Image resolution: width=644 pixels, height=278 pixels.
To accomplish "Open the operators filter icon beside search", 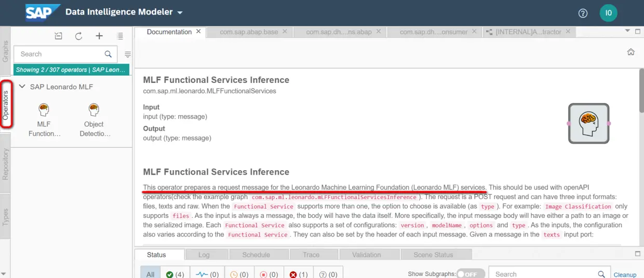I will pos(128,54).
